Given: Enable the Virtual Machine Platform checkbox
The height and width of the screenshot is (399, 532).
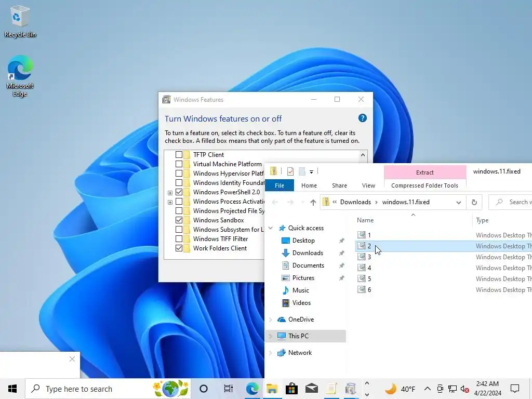Looking at the screenshot, I should 179,164.
